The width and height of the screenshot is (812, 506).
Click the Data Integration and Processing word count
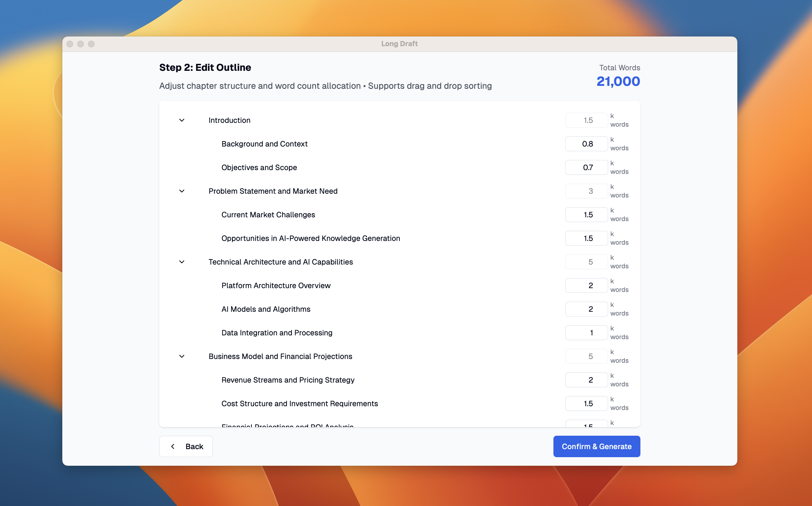tap(586, 332)
